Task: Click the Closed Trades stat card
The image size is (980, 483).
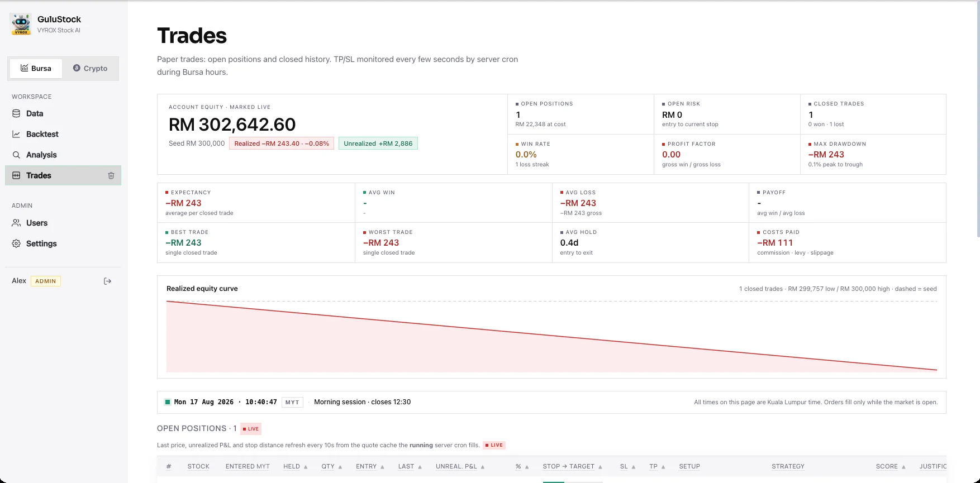Action: pos(873,114)
